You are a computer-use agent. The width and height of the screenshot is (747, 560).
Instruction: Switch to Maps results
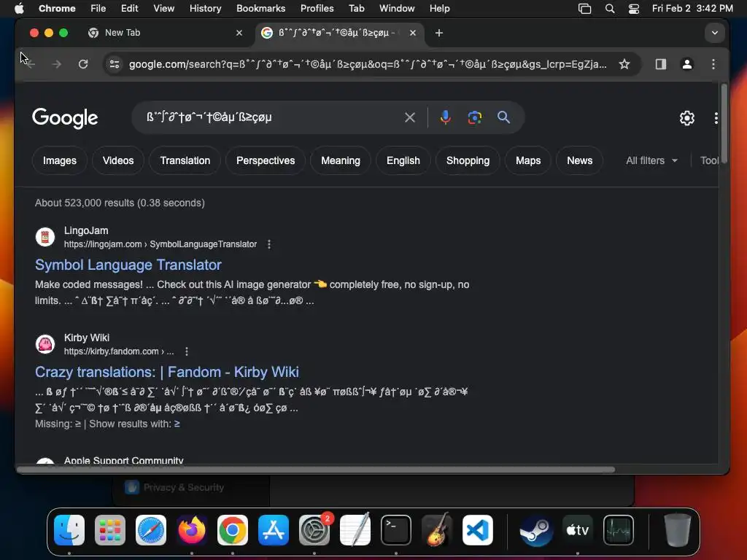coord(528,160)
